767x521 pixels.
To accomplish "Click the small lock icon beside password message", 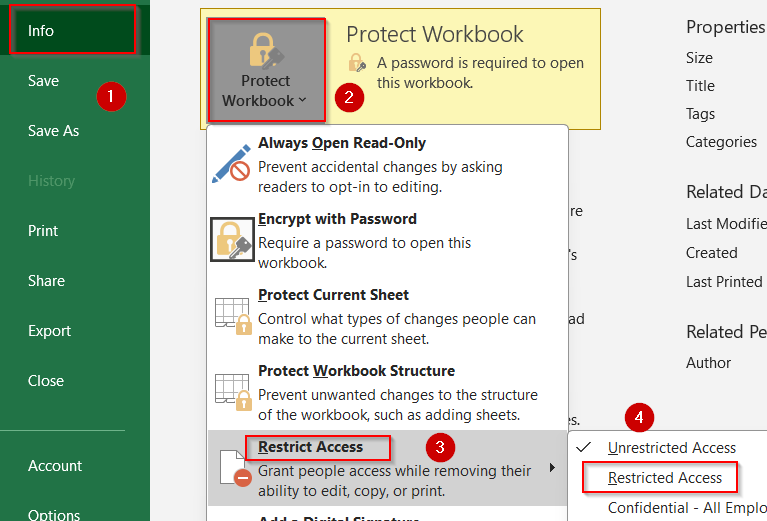I will point(357,63).
